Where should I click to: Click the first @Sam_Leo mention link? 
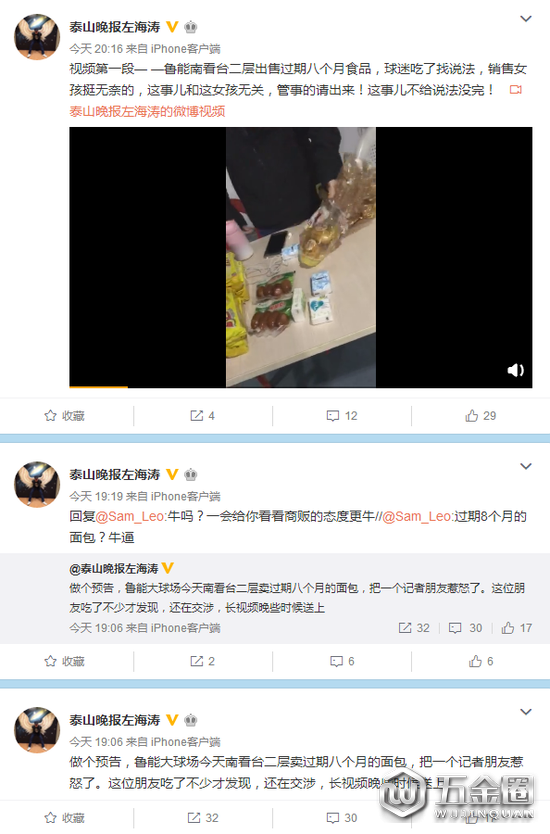coord(130,516)
